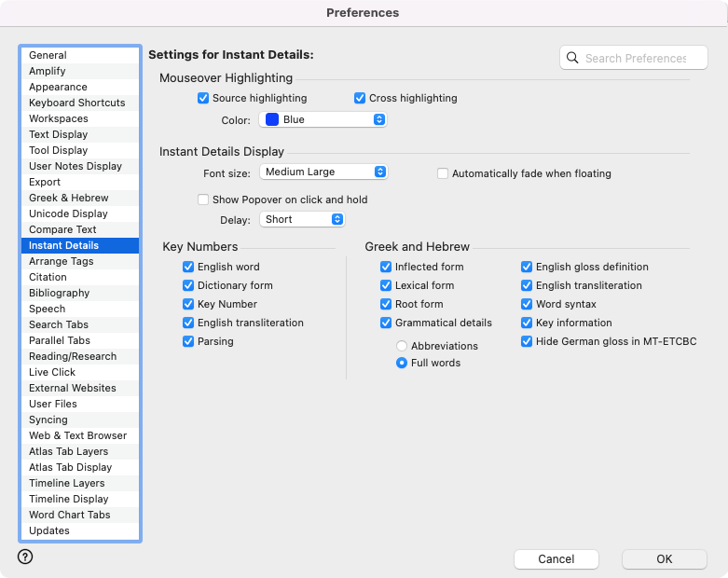Open the Appearance preferences section
Image resolution: width=728 pixels, height=578 pixels.
[58, 87]
